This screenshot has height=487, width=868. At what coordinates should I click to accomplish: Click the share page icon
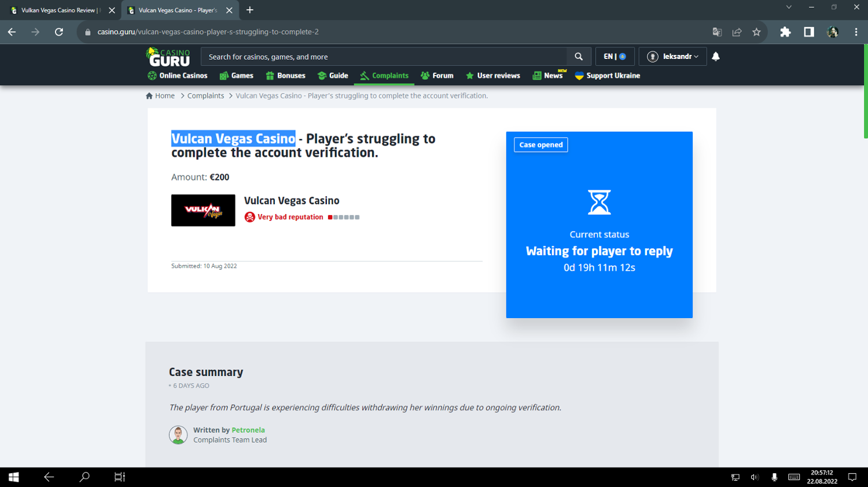737,32
